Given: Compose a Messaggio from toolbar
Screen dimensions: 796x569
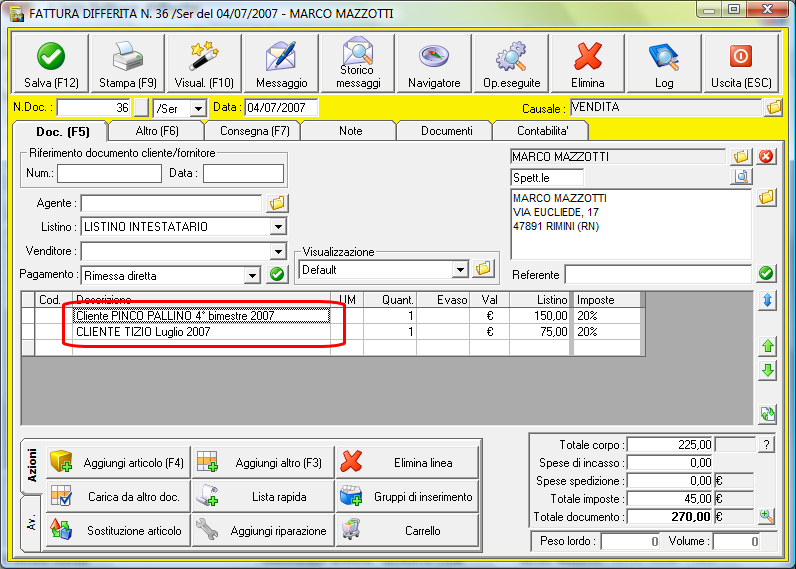Looking at the screenshot, I should (281, 63).
